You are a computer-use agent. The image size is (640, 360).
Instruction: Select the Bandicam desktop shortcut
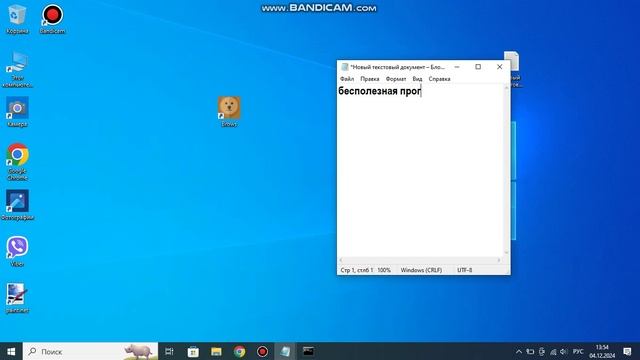[x=52, y=19]
